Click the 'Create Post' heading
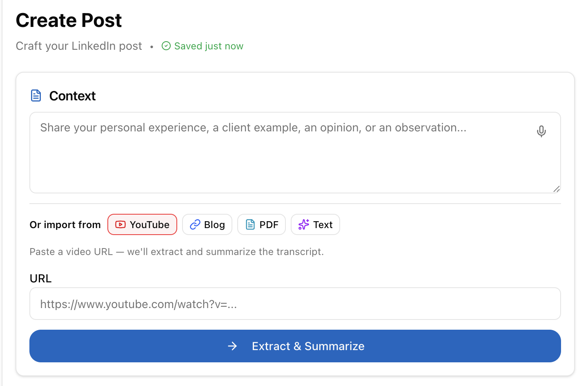This screenshot has width=588, height=386. tap(69, 20)
